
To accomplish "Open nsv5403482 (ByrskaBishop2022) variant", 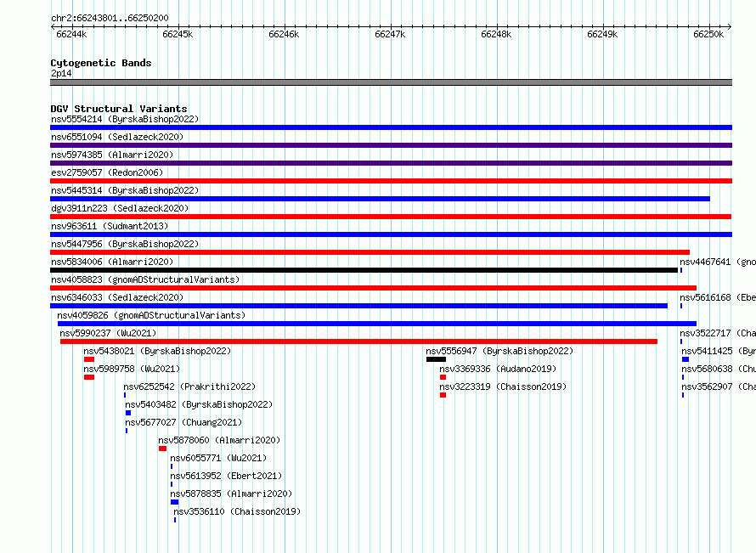I will click(x=199, y=404).
